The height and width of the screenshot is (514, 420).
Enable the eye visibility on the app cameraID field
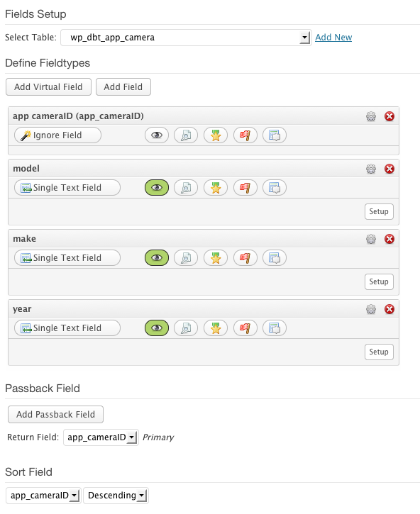[x=157, y=135]
